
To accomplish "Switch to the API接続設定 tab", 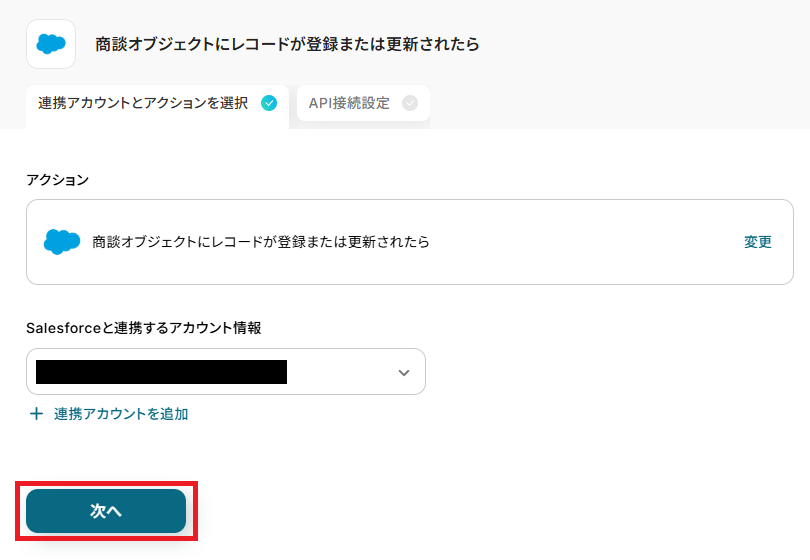I will [349, 103].
